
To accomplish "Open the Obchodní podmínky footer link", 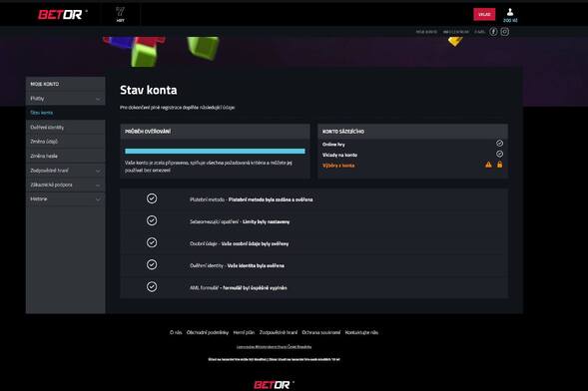I will coord(208,332).
